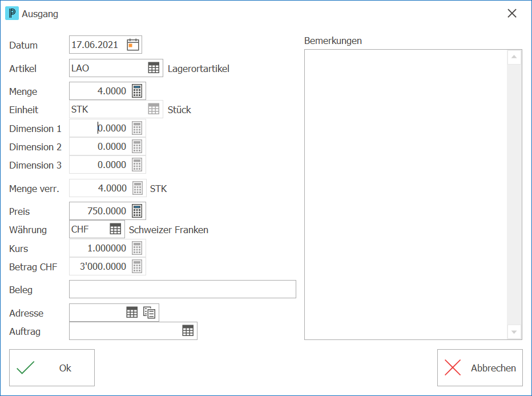This screenshot has width=532, height=396.
Task: Click the Schweizer Franken currency text
Action: [168, 230]
